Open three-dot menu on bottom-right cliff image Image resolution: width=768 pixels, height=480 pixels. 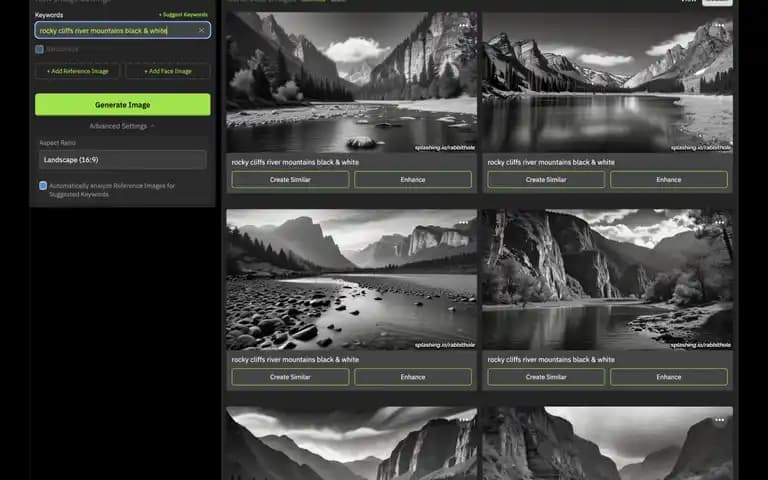pyautogui.click(x=719, y=420)
